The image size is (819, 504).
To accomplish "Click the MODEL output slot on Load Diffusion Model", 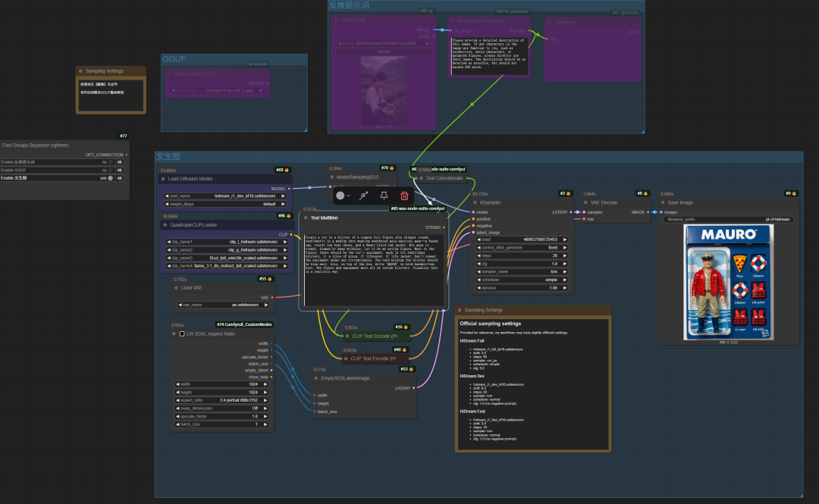I will [x=289, y=189].
